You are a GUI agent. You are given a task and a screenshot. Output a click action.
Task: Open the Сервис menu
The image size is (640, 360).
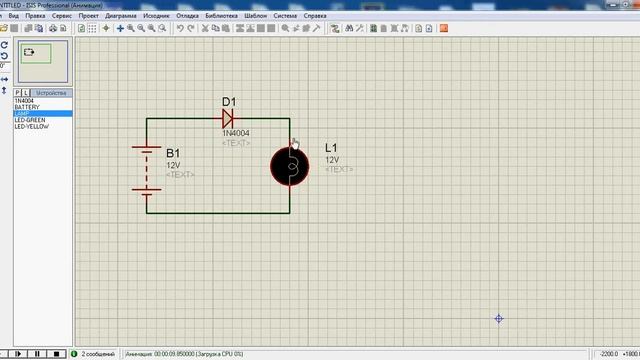pyautogui.click(x=62, y=16)
